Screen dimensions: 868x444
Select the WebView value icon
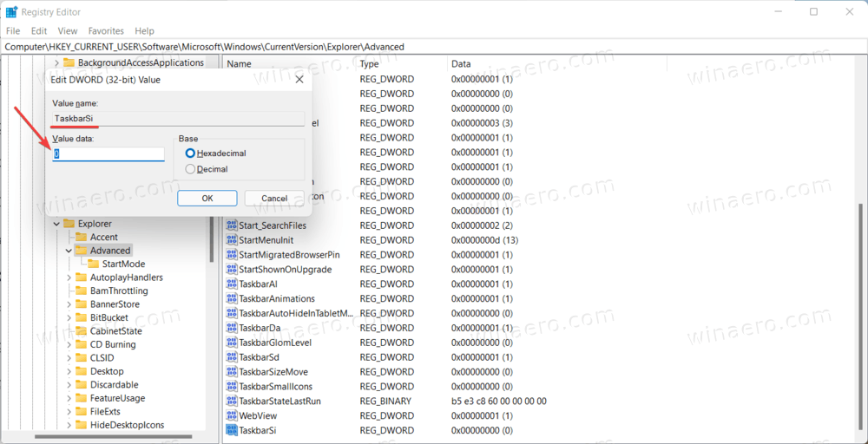coord(232,415)
